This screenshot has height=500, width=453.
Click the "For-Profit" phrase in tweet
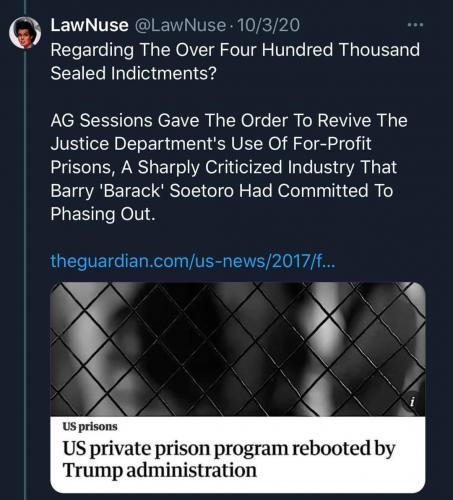point(332,144)
